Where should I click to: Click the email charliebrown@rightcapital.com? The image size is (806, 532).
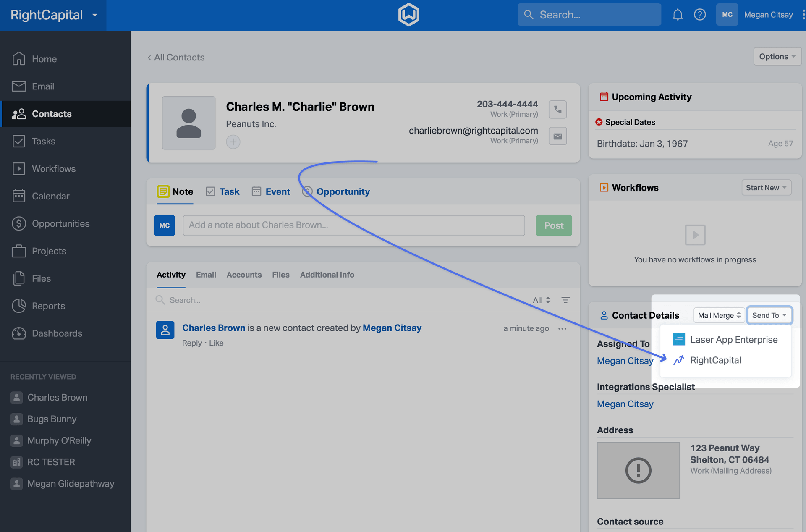[x=474, y=131]
